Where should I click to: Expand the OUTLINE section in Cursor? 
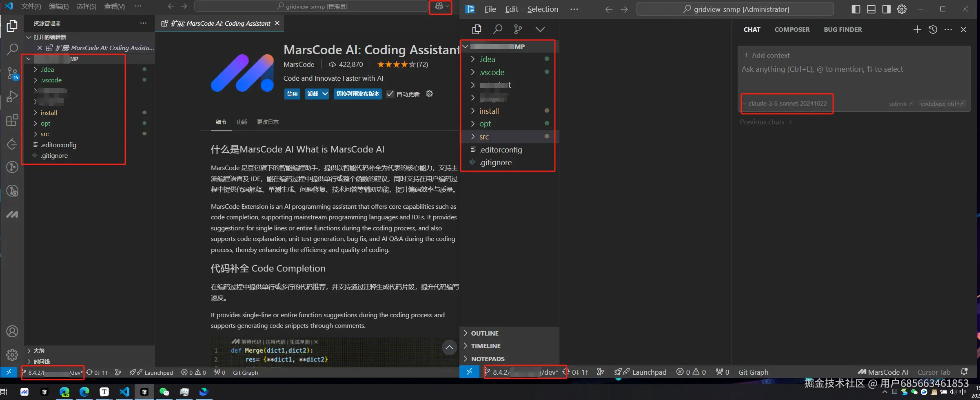pos(509,333)
